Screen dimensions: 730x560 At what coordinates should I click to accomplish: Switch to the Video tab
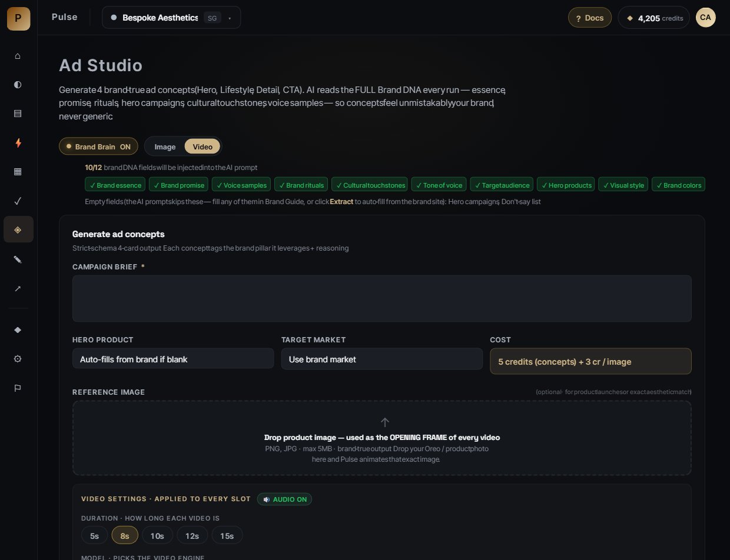click(203, 146)
